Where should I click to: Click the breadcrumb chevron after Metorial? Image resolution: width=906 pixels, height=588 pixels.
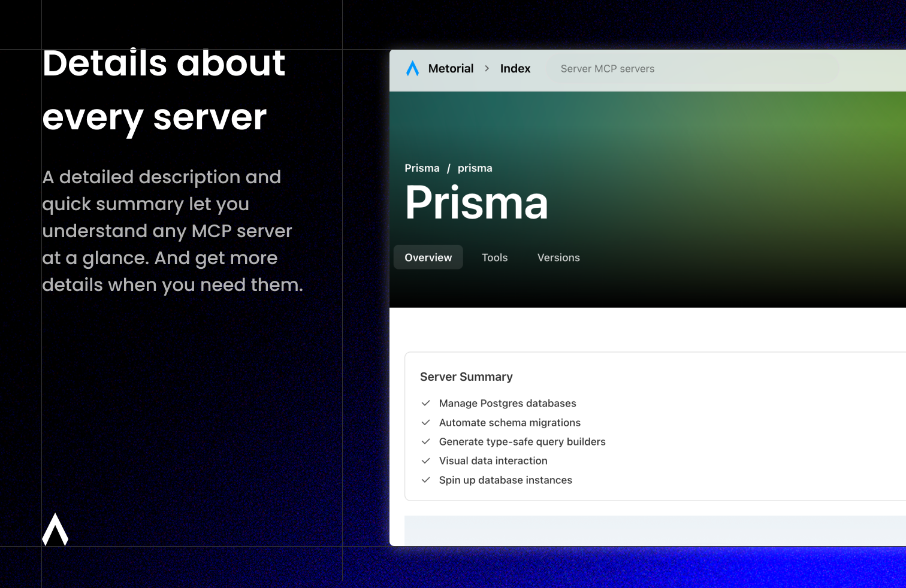click(x=487, y=69)
